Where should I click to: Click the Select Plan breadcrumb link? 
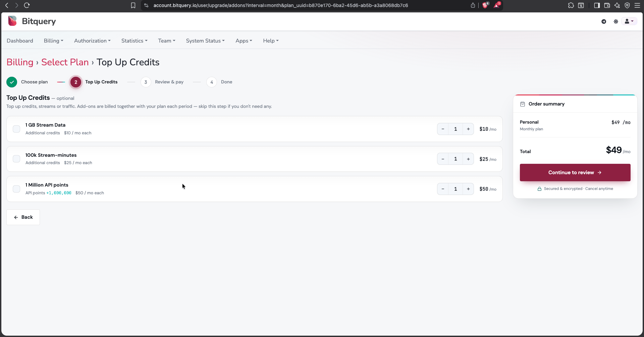pyautogui.click(x=65, y=62)
